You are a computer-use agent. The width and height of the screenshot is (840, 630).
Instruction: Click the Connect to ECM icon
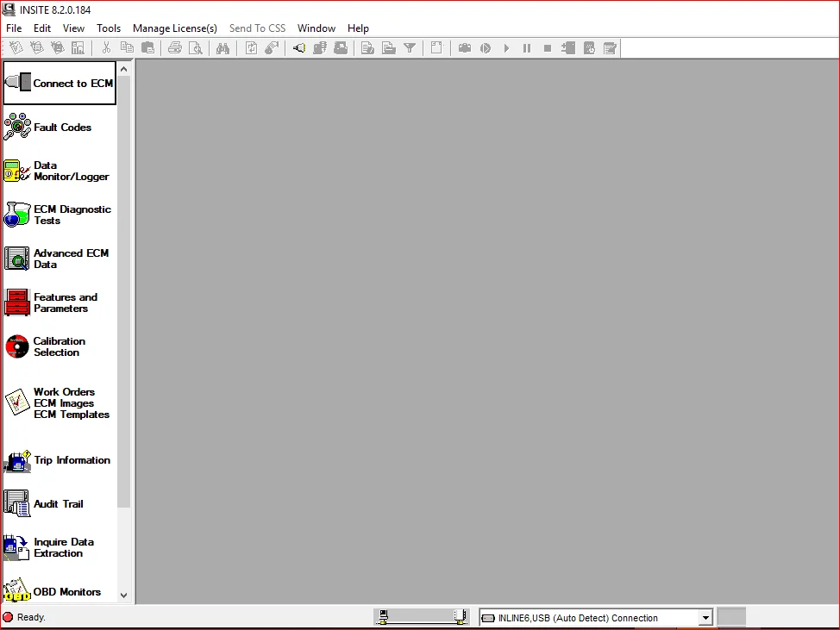18,83
